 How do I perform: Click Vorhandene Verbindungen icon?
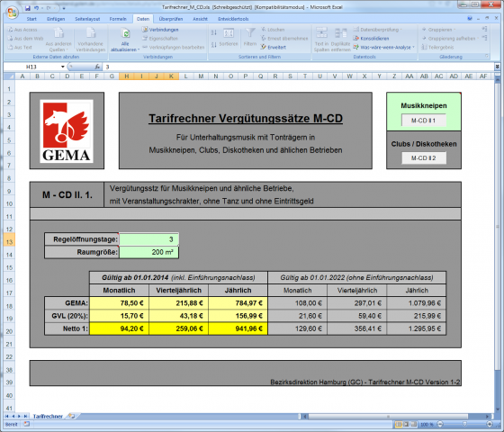(91, 33)
